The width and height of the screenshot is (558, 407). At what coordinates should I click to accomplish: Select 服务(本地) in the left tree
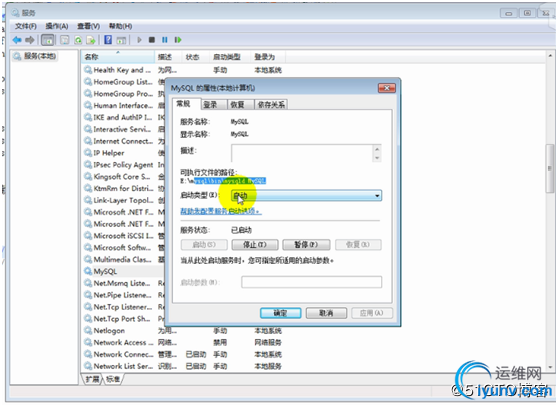(x=35, y=56)
